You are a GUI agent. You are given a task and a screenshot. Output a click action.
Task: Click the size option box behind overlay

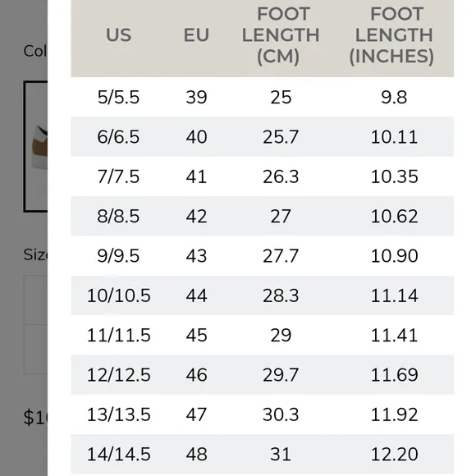click(36, 300)
